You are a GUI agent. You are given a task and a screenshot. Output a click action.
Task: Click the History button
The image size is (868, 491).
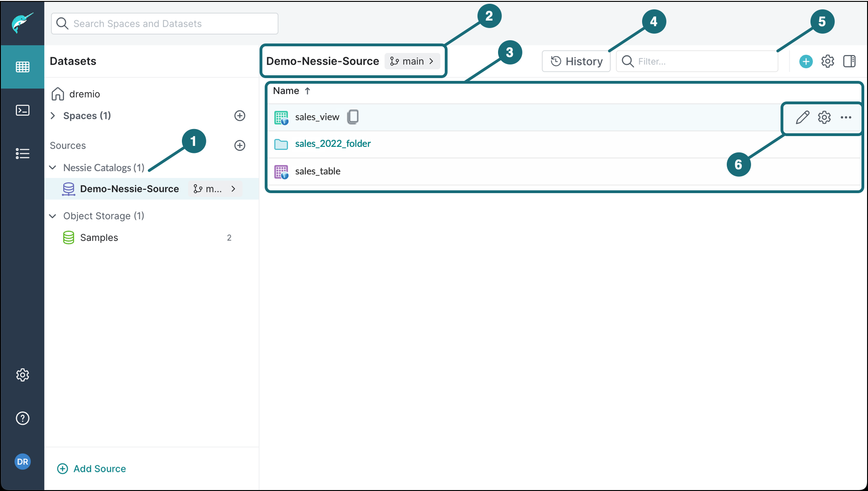(x=576, y=61)
